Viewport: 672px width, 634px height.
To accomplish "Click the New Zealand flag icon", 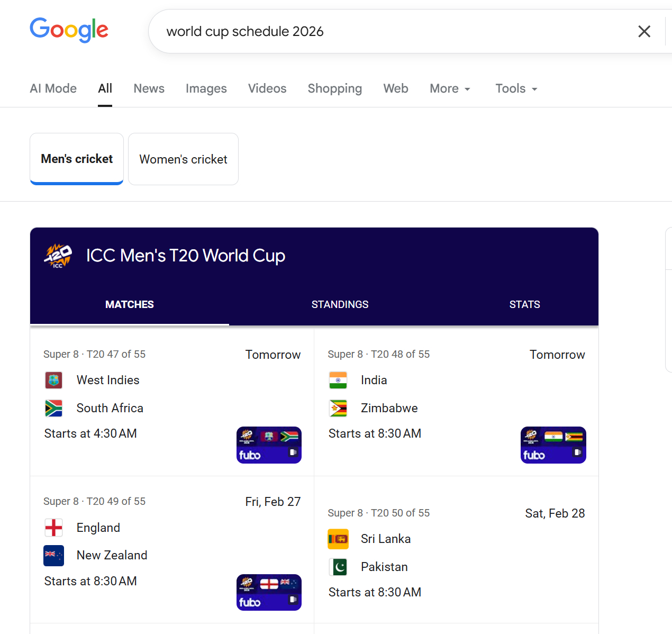I will click(x=54, y=555).
